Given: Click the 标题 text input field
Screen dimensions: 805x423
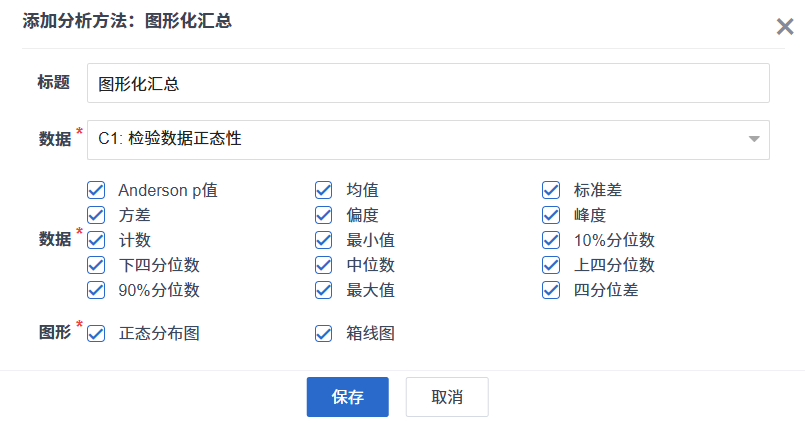Looking at the screenshot, I should click(428, 84).
